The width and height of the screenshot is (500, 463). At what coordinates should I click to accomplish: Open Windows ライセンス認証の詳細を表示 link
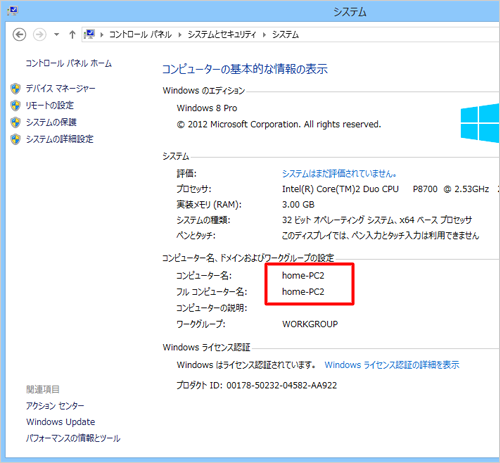click(392, 365)
